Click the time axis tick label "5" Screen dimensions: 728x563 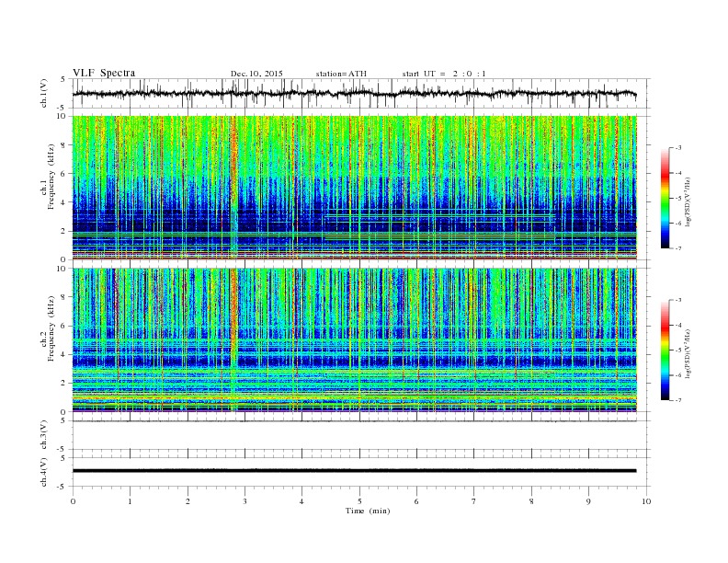[x=359, y=501]
